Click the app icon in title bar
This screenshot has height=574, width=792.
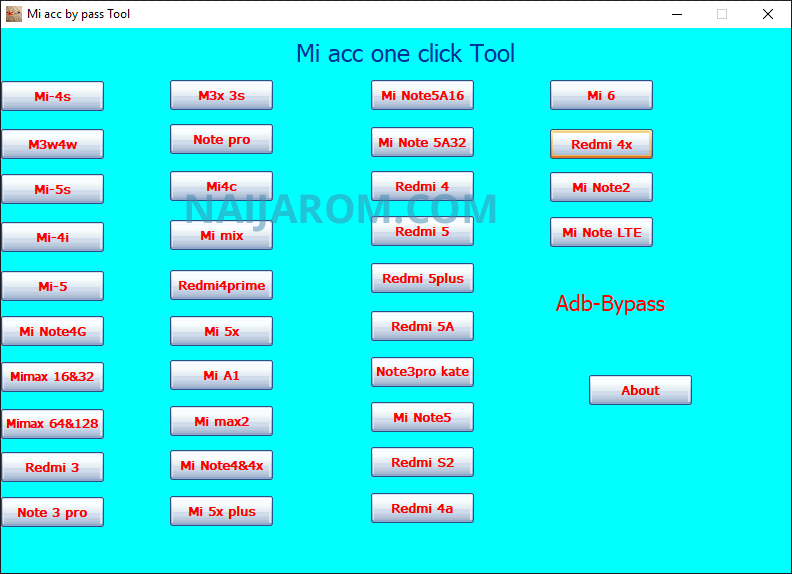tap(14, 14)
